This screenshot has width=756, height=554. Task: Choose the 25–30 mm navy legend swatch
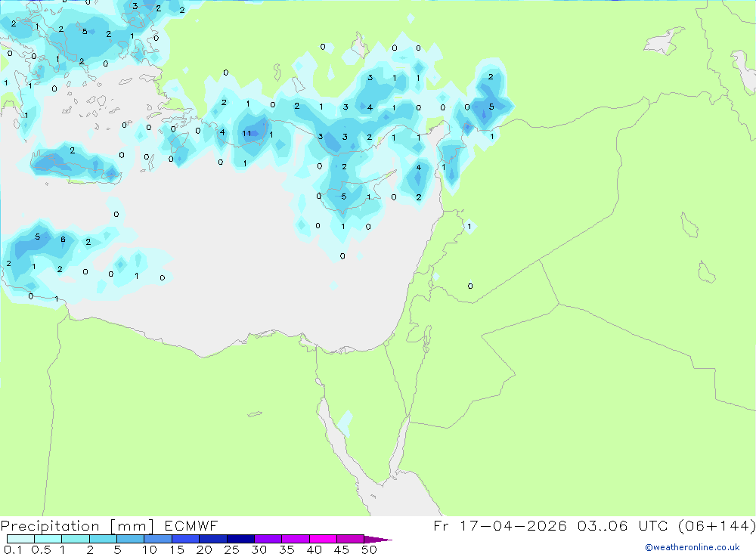click(x=240, y=539)
